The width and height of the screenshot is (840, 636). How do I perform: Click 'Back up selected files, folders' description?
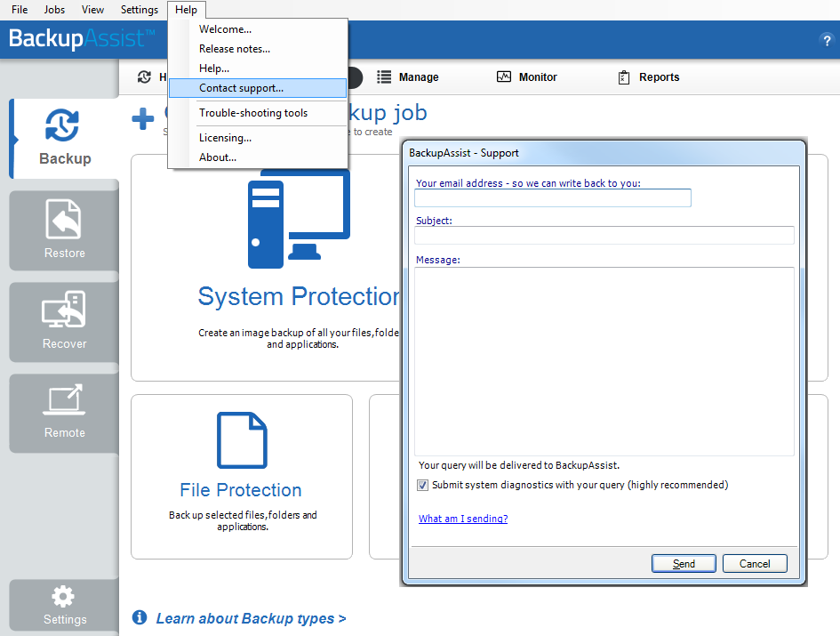pos(243,520)
